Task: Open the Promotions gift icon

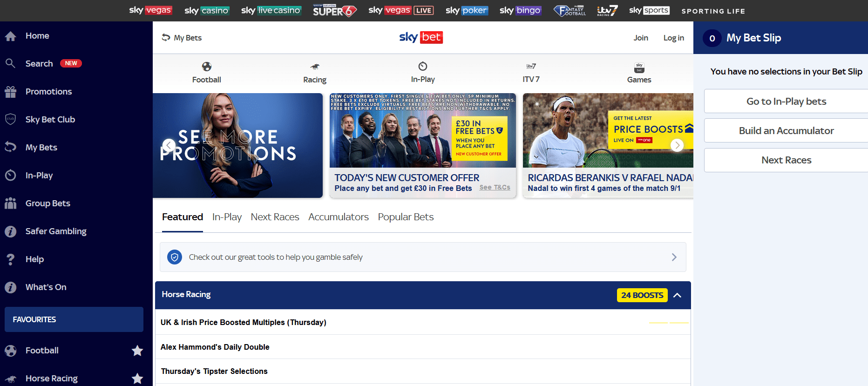Action: (11, 92)
